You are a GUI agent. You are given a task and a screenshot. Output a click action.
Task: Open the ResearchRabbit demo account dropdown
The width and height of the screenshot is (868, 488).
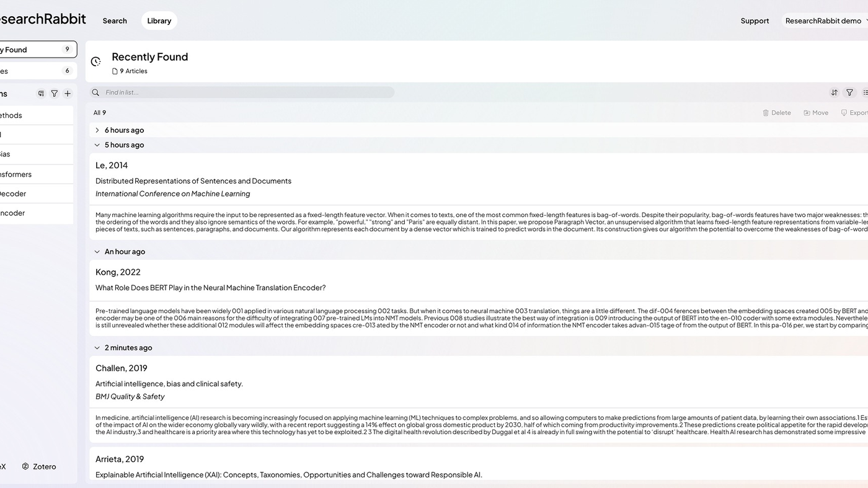click(x=825, y=20)
